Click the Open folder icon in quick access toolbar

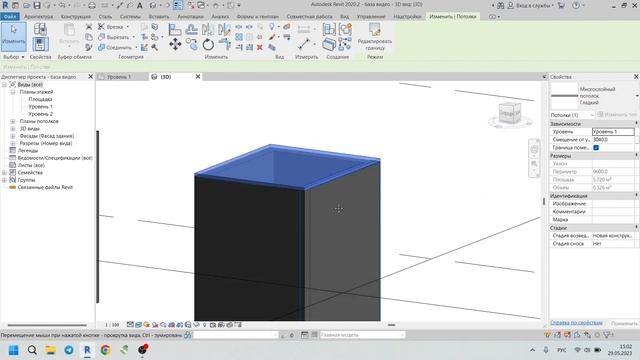[x=26, y=5]
